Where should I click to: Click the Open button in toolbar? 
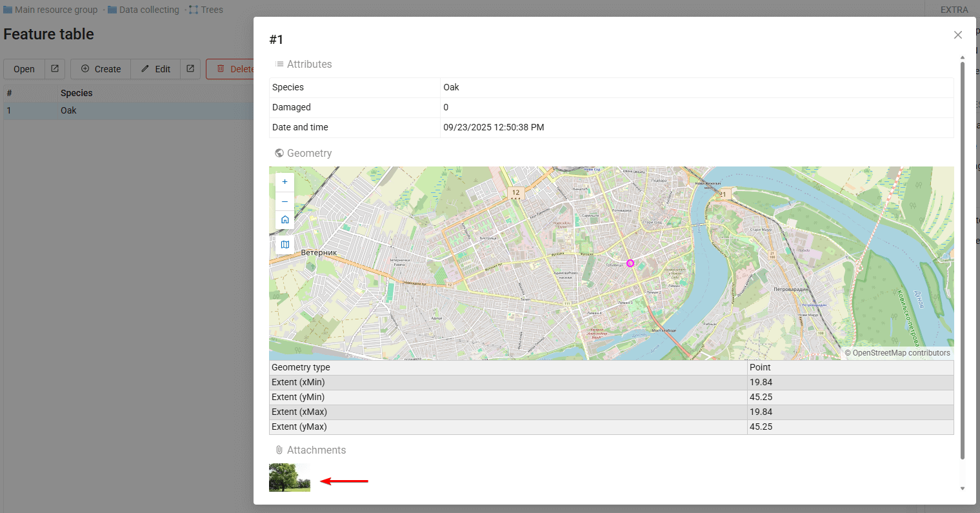tap(24, 69)
